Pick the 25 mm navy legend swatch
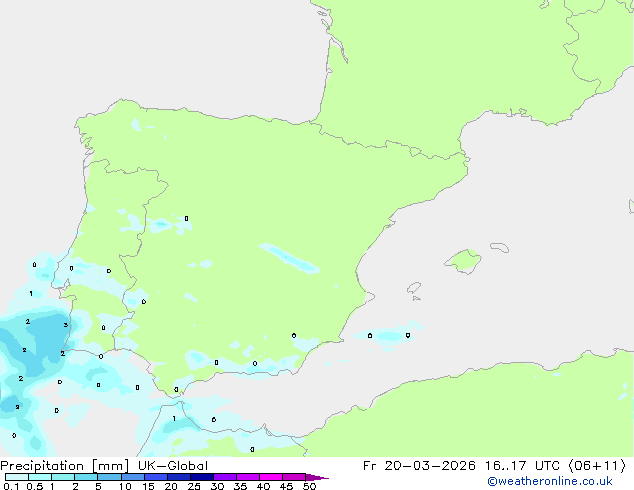This screenshot has width=634, height=490. [202, 477]
